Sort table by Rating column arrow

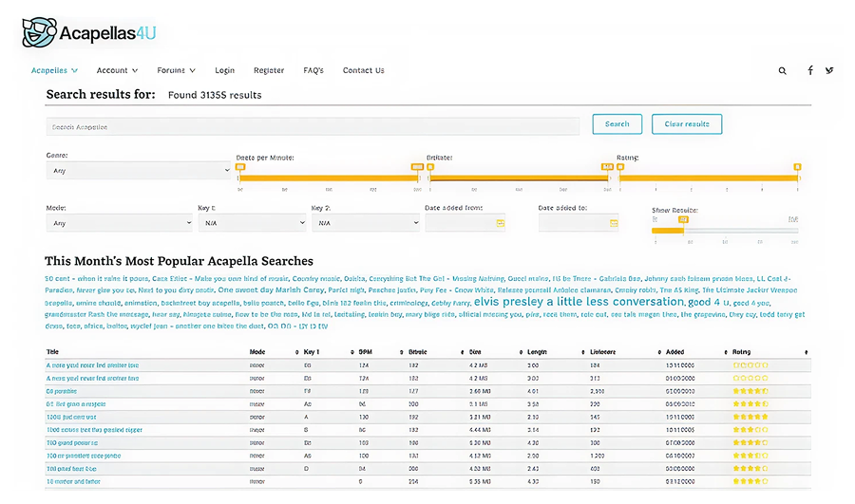tap(806, 352)
